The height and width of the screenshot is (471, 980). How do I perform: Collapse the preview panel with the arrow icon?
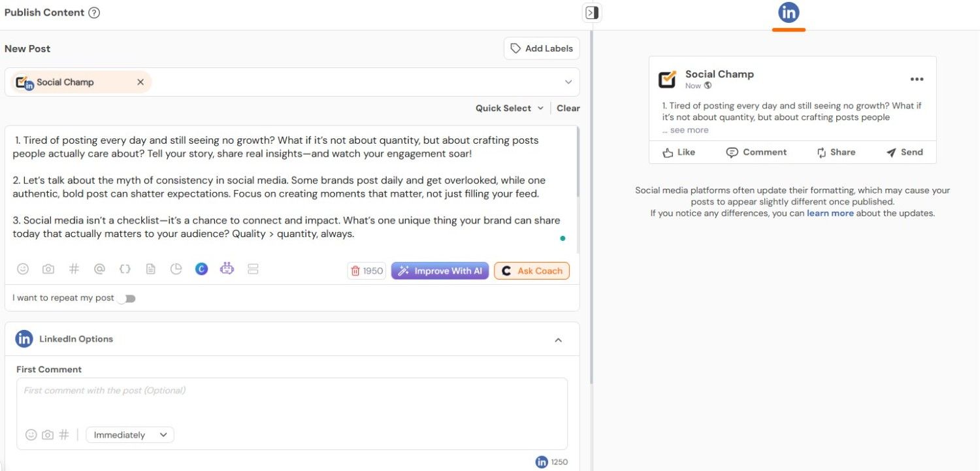coord(592,12)
